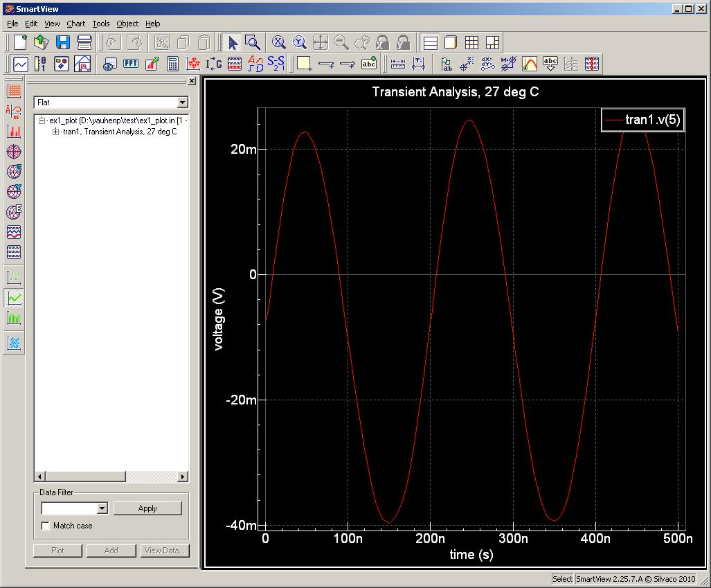Image resolution: width=711 pixels, height=588 pixels.
Task: Click the New document icon
Action: click(20, 43)
